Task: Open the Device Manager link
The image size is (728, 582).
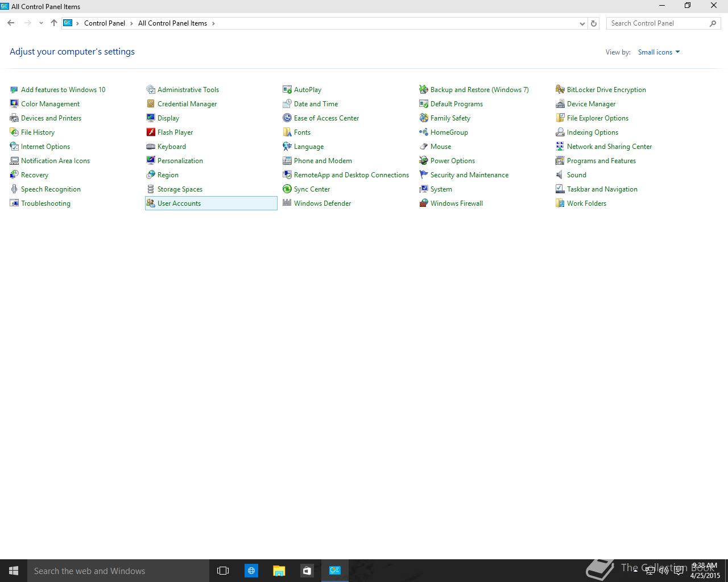Action: click(x=591, y=103)
